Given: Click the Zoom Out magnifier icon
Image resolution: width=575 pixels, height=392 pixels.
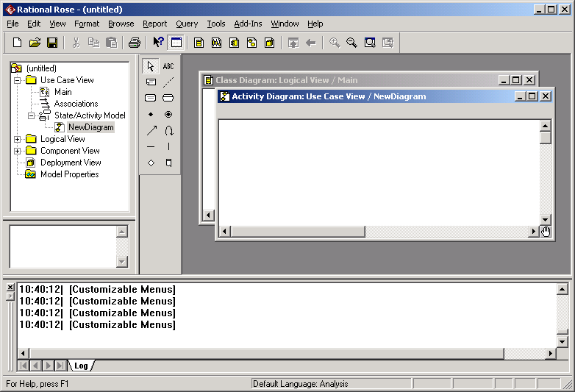Looking at the screenshot, I should tap(351, 43).
